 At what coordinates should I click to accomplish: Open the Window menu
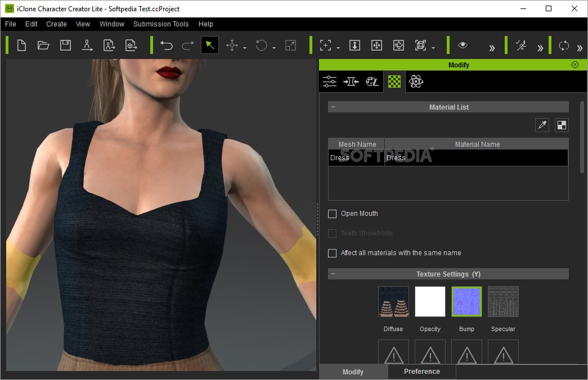112,24
